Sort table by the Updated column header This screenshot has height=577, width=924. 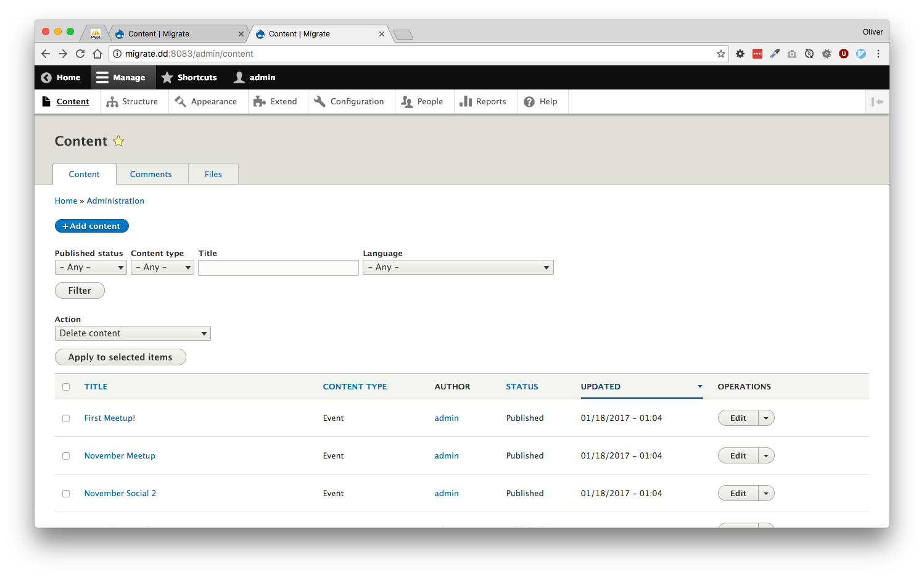[x=600, y=387]
